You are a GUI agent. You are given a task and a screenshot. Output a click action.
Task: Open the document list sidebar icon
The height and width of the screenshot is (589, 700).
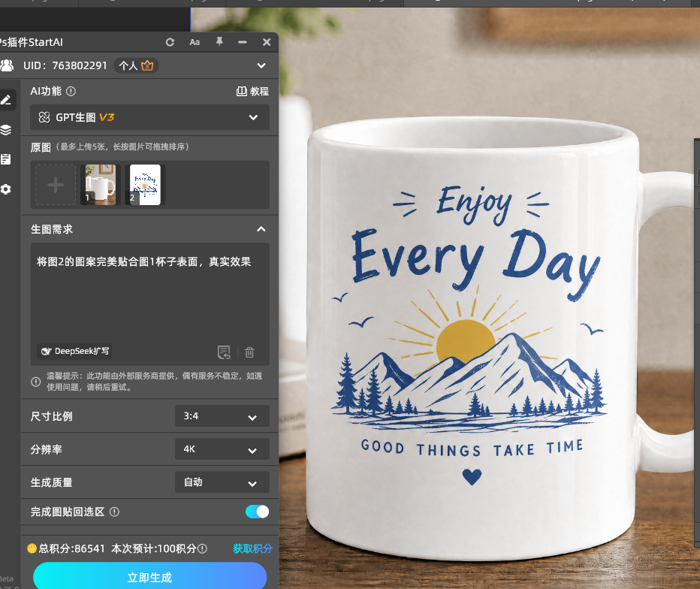[6, 159]
